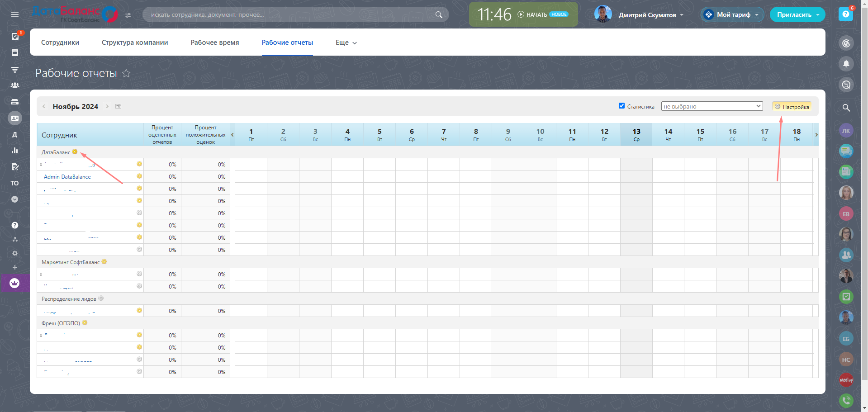Expand the Еще menu

[x=346, y=43]
